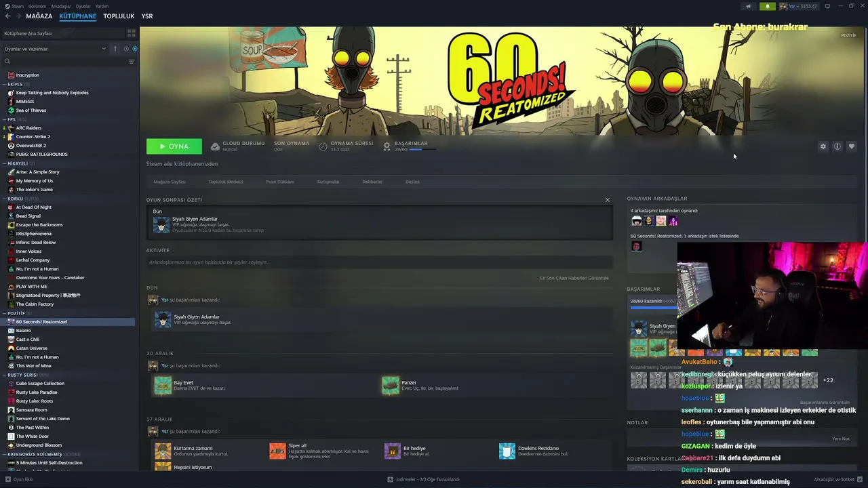This screenshot has height=488, width=868.
Task: Click the Kurtarma zamanı achievement icon
Action: pyautogui.click(x=163, y=451)
